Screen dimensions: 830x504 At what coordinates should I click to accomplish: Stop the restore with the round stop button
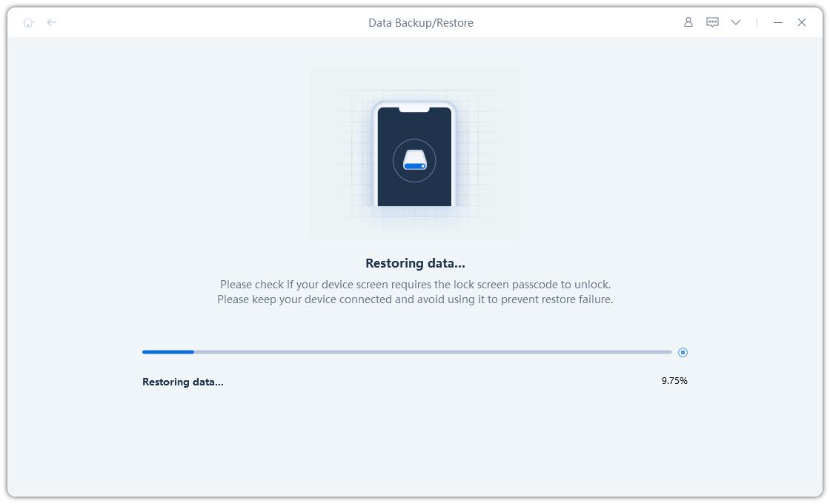tap(683, 352)
